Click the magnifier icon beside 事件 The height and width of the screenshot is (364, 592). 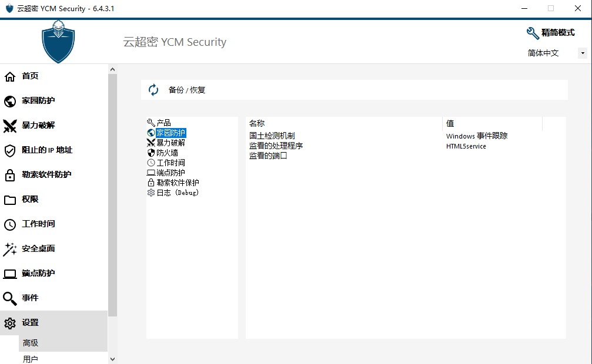(x=10, y=298)
